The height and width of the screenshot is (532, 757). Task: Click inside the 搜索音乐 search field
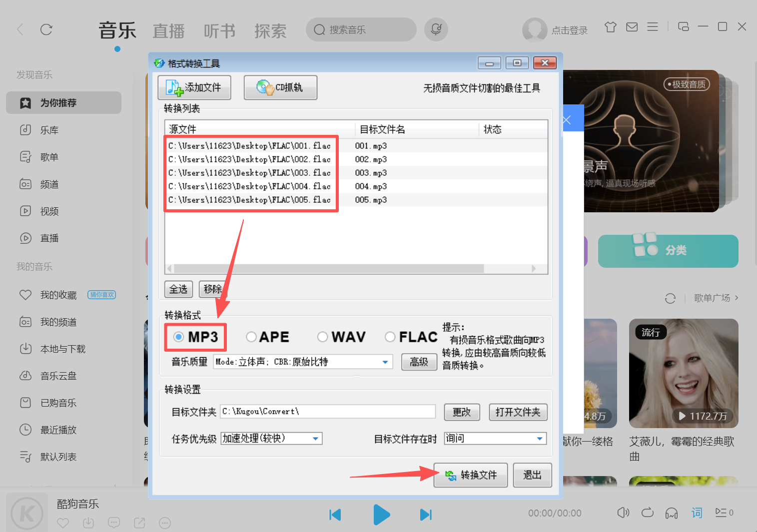coord(361,29)
